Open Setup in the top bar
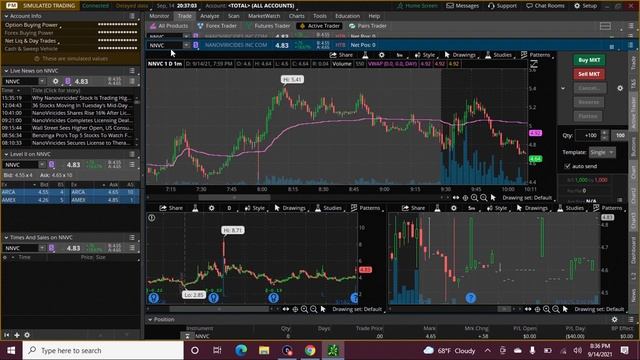Image resolution: width=640 pixels, height=360 pixels. coord(585,6)
